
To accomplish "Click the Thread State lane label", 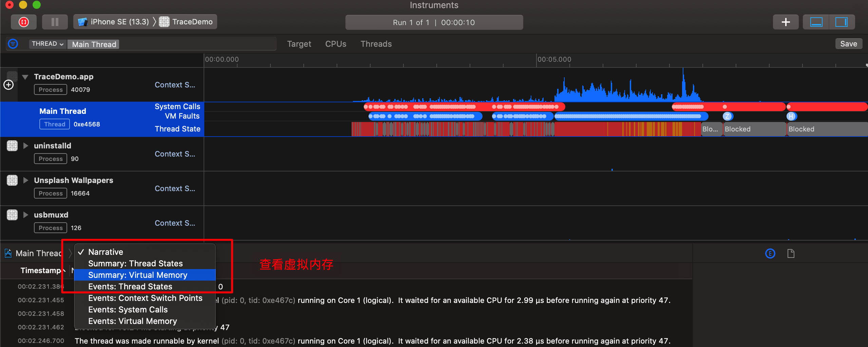I will pos(177,129).
